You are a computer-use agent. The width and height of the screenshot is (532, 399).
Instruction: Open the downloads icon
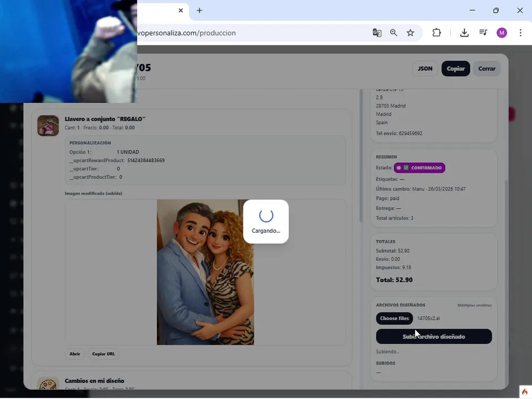click(x=464, y=33)
